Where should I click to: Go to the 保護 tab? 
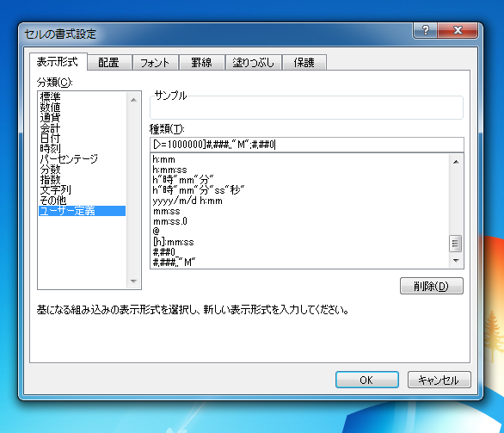click(x=304, y=62)
